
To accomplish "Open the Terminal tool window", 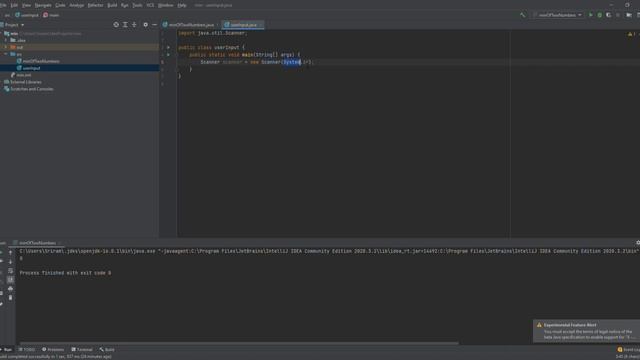I will (x=82, y=350).
